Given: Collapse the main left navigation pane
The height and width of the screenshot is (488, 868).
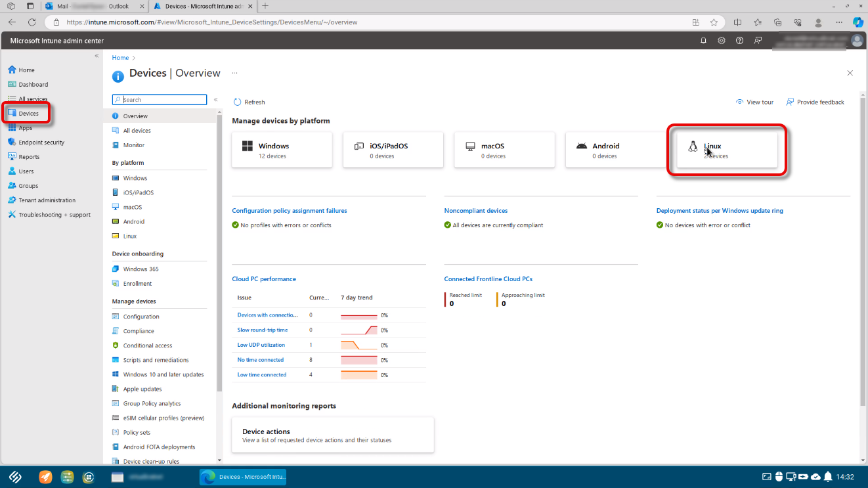Looking at the screenshot, I should point(97,56).
